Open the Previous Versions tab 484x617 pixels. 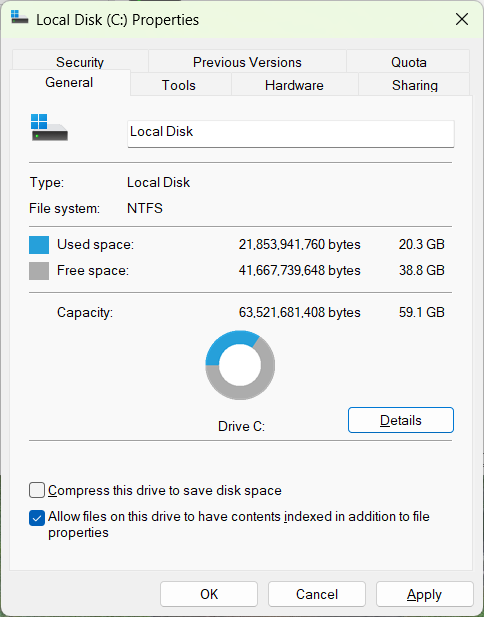pyautogui.click(x=247, y=61)
